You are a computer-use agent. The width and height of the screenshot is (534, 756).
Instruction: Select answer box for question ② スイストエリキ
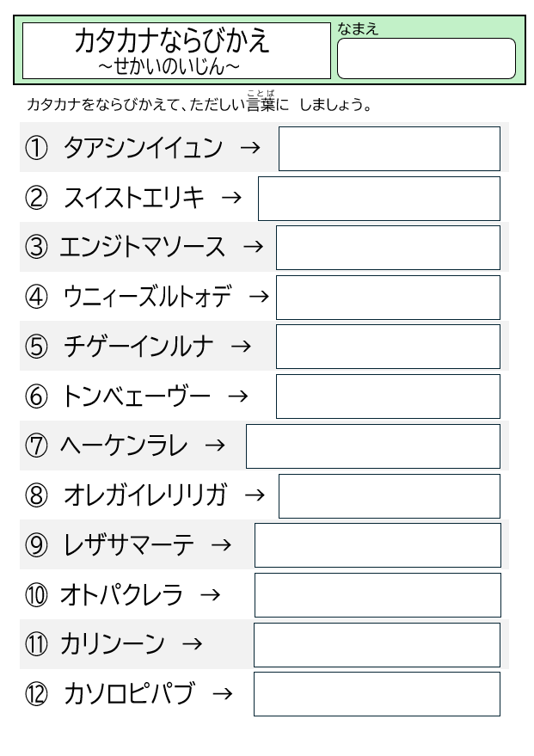click(x=379, y=199)
